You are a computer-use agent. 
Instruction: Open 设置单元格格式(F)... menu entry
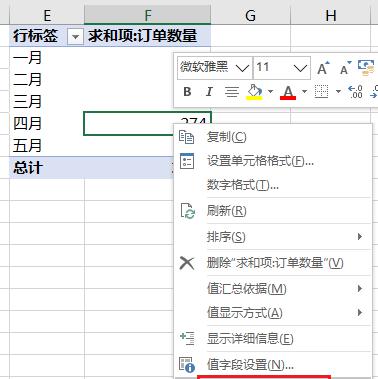point(273,161)
